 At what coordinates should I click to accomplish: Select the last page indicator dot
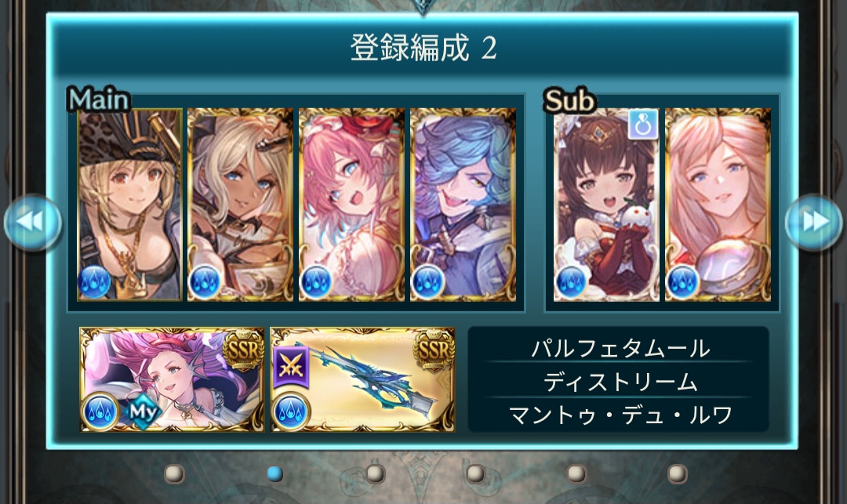pos(677,473)
